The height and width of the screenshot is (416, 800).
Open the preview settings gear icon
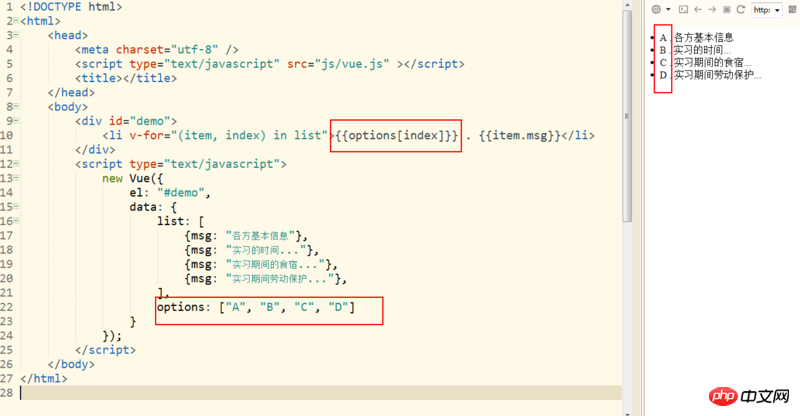[656, 9]
